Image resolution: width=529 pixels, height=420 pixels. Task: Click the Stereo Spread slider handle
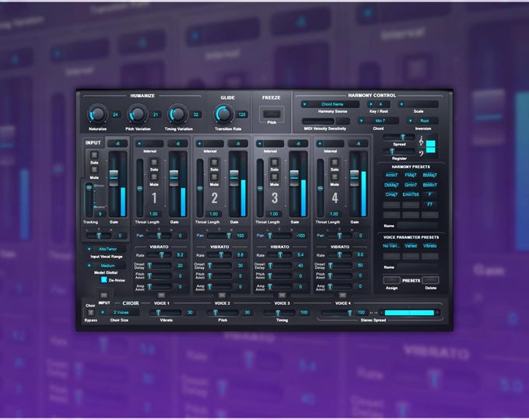tap(349, 313)
